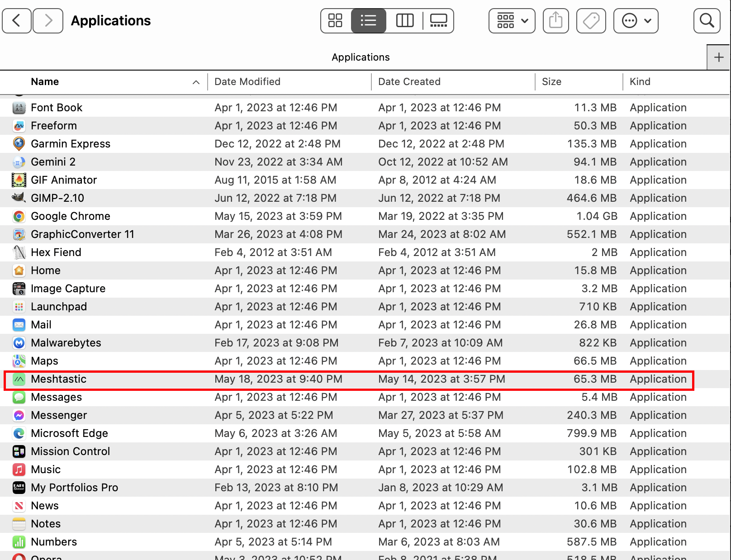The width and height of the screenshot is (731, 560).
Task: Click Google Chrome's 1.04 GB size
Action: (597, 216)
